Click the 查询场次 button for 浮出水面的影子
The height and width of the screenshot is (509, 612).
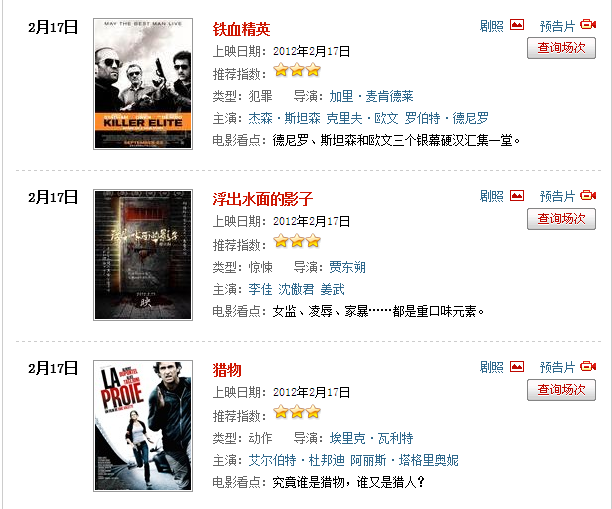coord(561,219)
